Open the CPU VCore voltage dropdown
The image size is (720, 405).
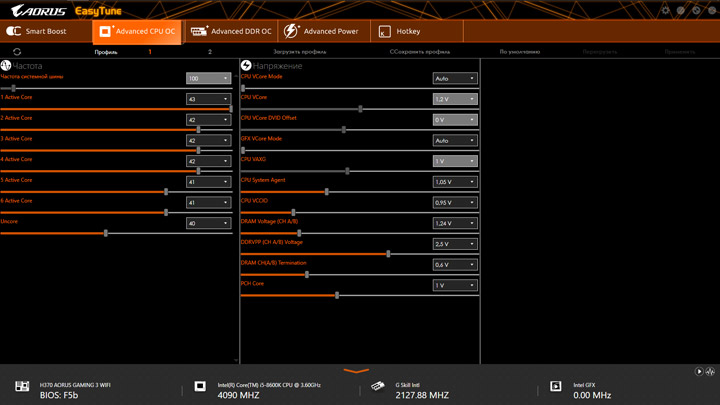click(x=455, y=99)
